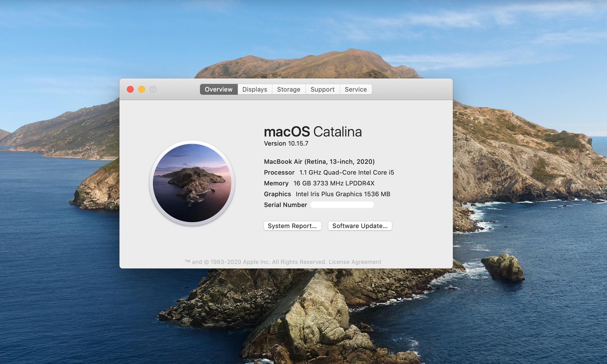Select the Overview tab

point(218,89)
